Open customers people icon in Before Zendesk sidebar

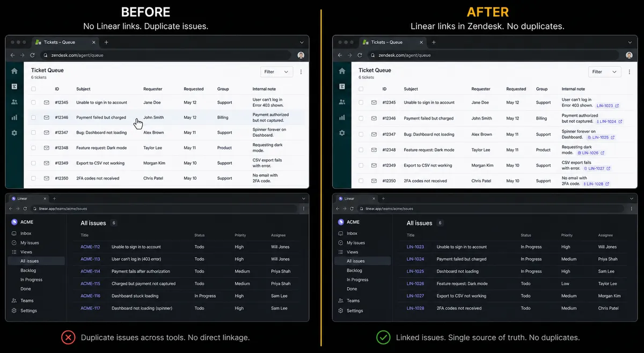(x=14, y=101)
